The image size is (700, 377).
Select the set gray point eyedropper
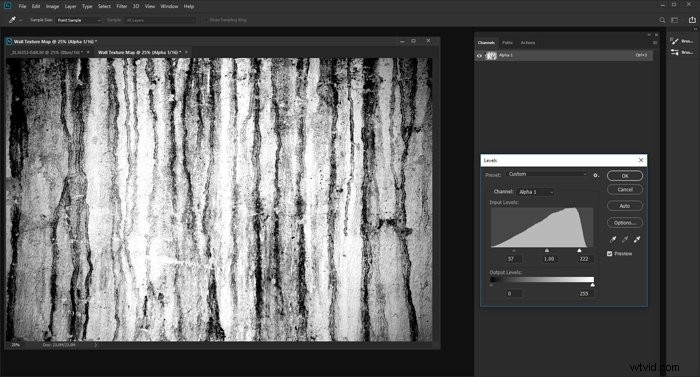tap(625, 239)
